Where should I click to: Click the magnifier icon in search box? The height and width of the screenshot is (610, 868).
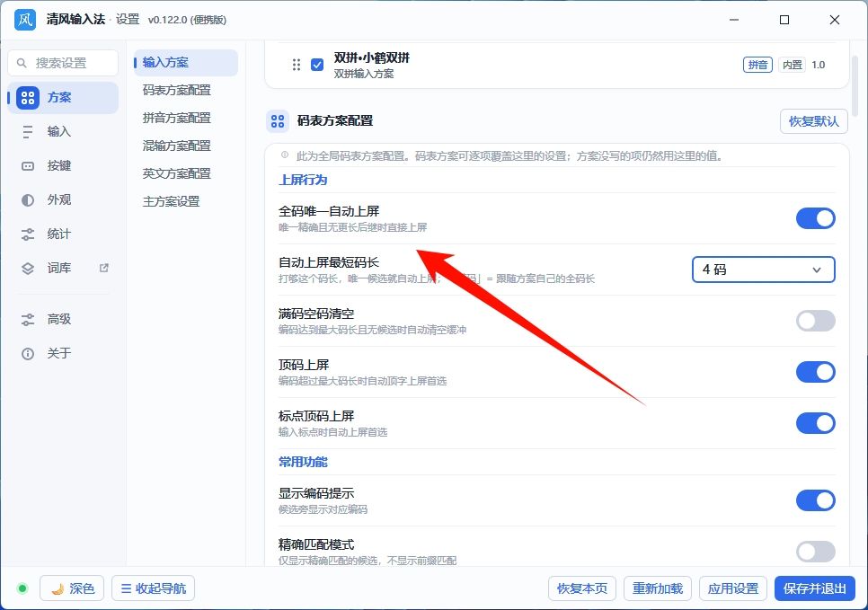(22, 63)
